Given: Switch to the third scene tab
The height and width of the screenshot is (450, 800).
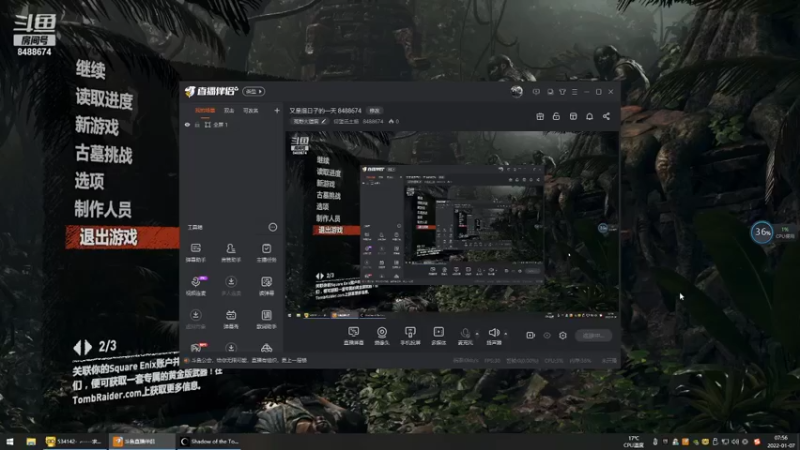Looking at the screenshot, I should pos(250,111).
